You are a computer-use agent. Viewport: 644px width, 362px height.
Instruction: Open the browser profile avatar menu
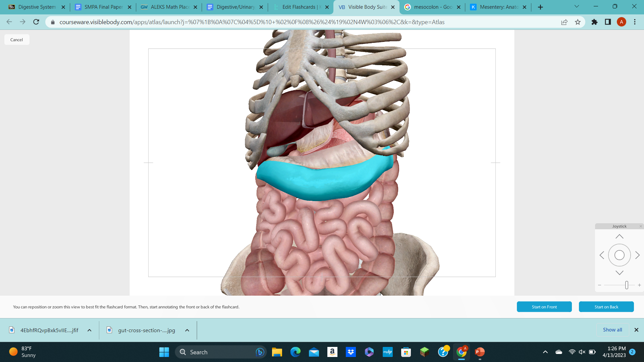(622, 22)
